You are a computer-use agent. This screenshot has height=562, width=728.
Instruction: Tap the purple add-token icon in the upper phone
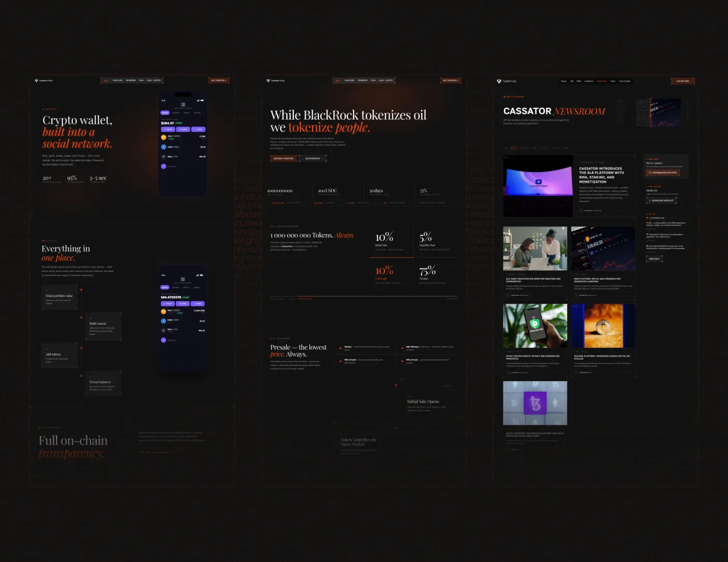(x=163, y=166)
